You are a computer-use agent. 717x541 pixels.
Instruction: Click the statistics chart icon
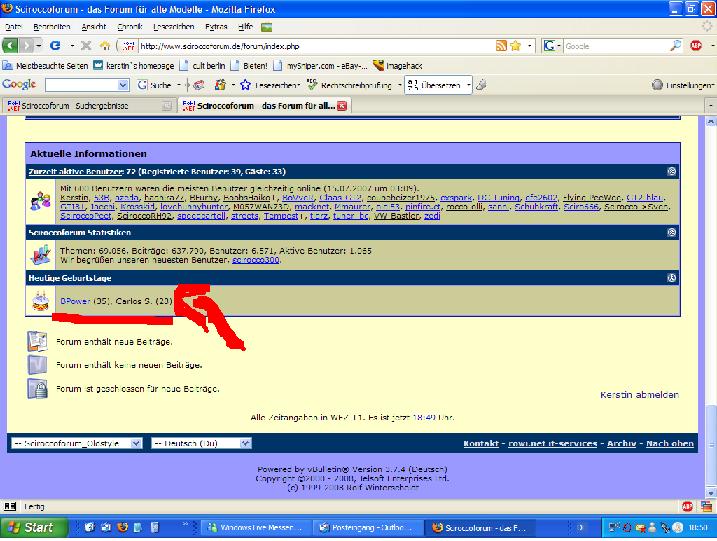[40, 255]
